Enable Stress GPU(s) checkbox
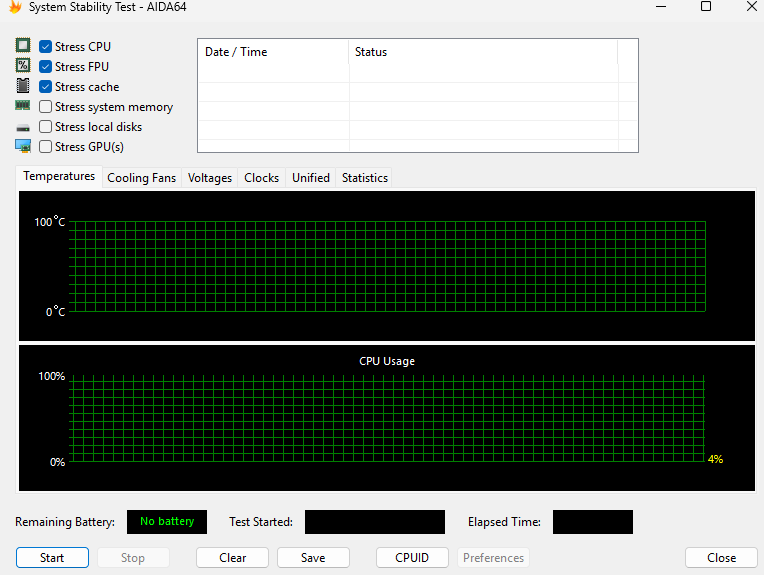Viewport: 764px width, 575px height. 45,147
